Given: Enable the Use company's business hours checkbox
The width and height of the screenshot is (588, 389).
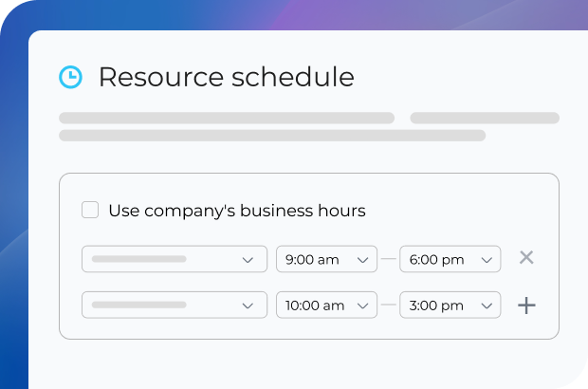Looking at the screenshot, I should tap(90, 210).
